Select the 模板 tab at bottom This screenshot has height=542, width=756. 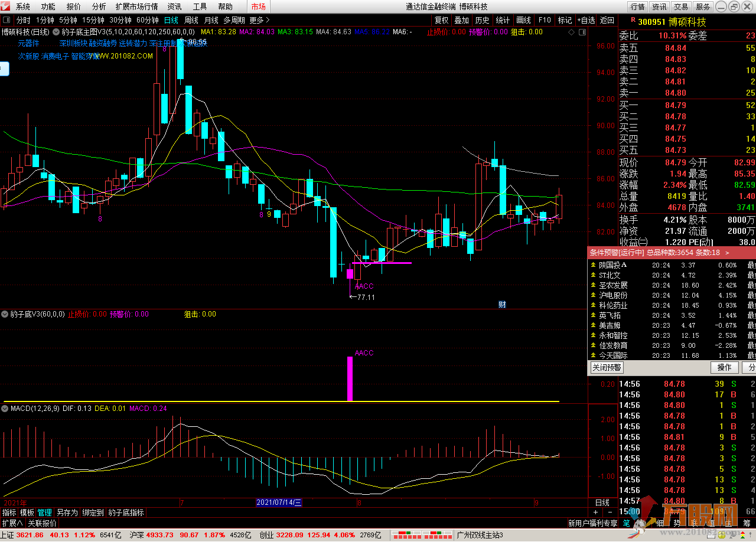click(x=27, y=512)
